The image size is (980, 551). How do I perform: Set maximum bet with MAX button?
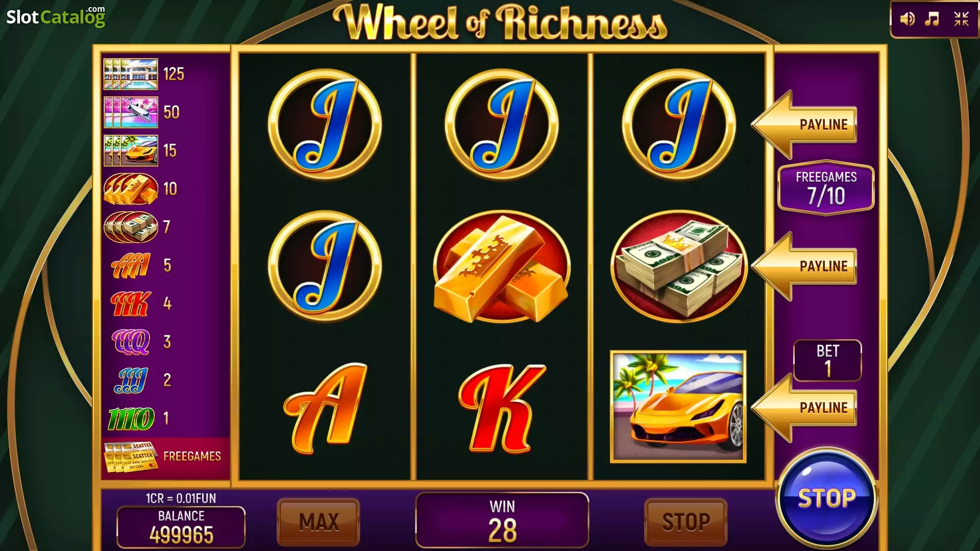point(318,522)
